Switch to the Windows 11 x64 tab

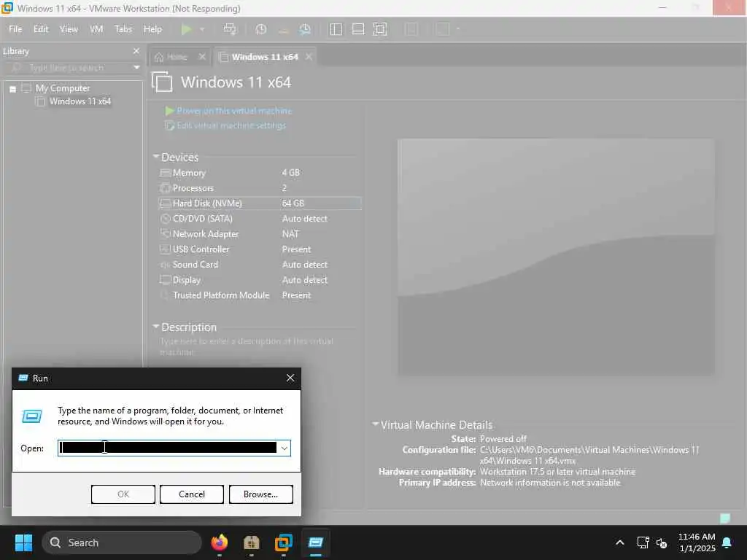(264, 57)
